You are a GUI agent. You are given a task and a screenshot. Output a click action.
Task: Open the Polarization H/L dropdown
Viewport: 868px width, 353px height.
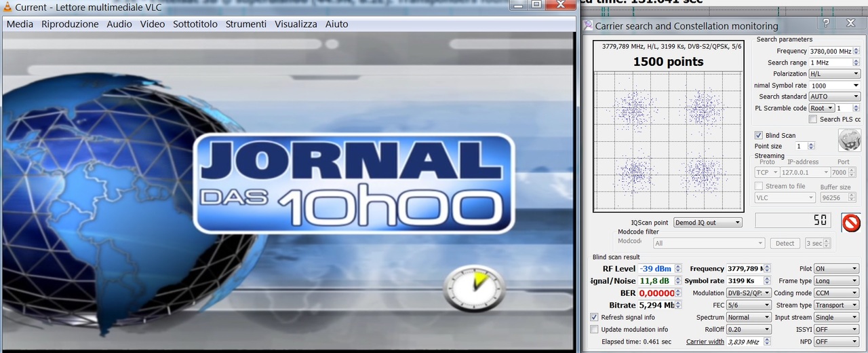(x=834, y=74)
